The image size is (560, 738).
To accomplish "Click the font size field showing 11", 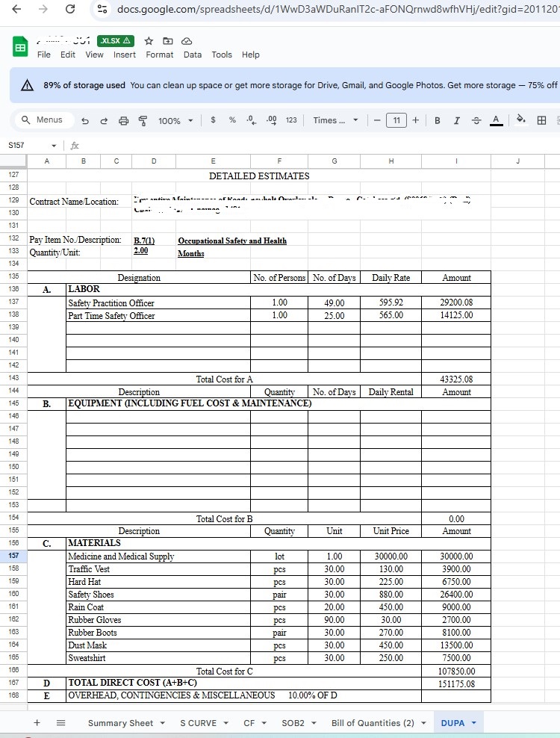I will (396, 120).
